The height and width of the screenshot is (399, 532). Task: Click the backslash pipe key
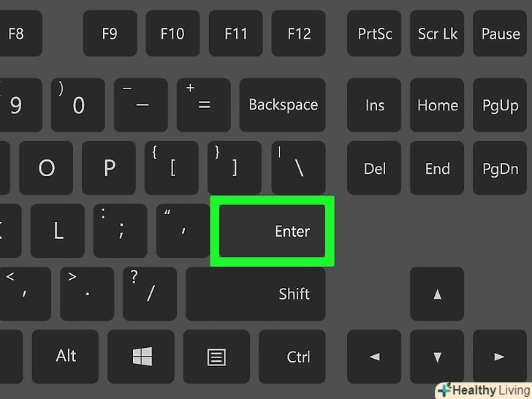click(299, 168)
